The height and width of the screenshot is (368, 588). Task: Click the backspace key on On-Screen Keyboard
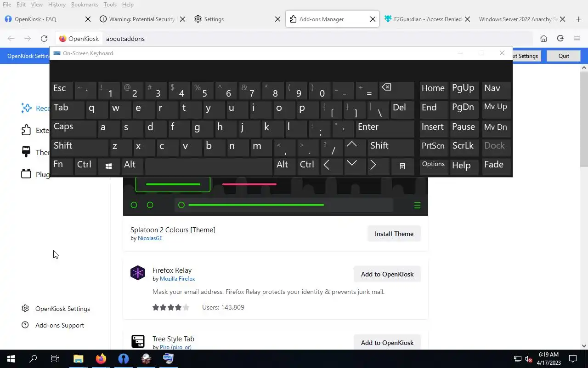click(x=397, y=91)
